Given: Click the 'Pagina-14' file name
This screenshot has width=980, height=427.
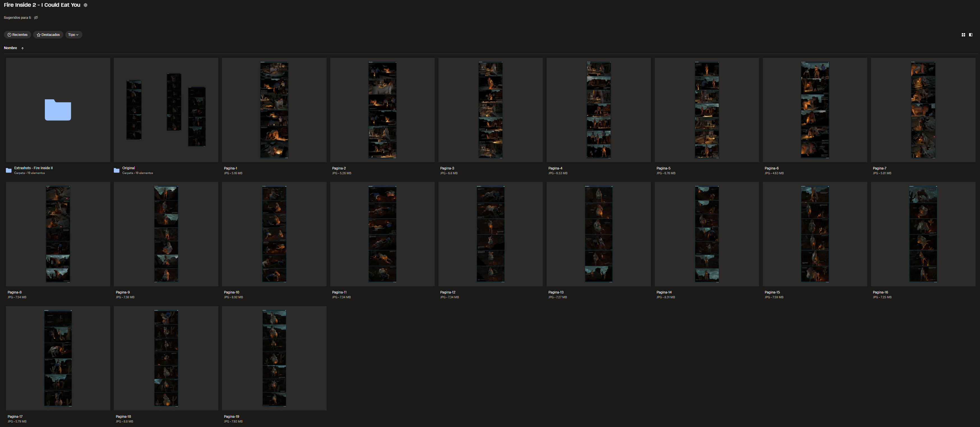Looking at the screenshot, I should tap(664, 293).
